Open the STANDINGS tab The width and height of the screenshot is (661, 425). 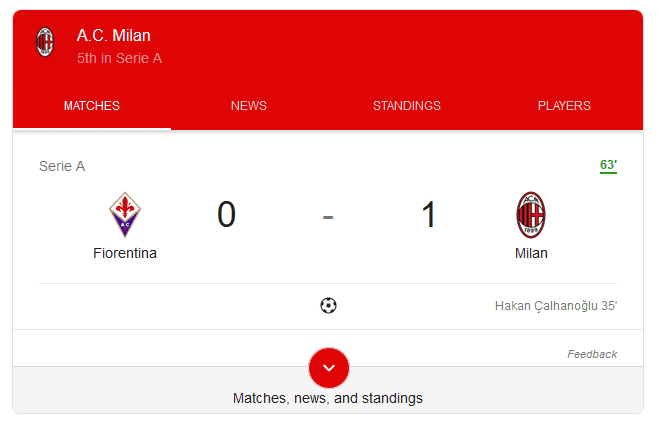[407, 105]
